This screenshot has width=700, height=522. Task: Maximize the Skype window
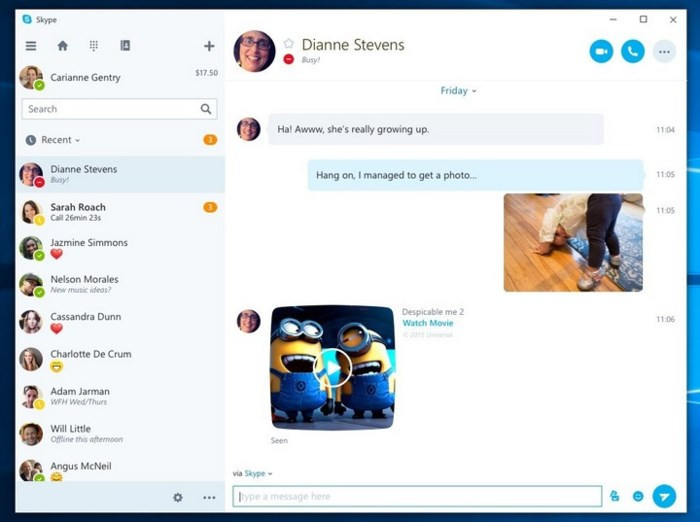[x=643, y=19]
